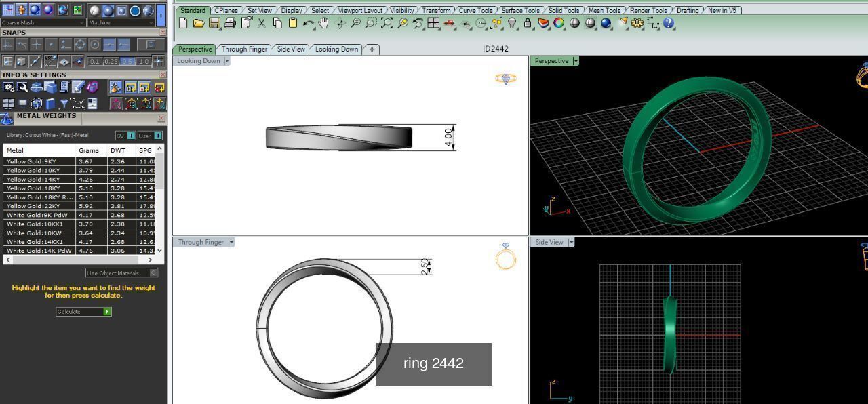Click the double-gear settings icon in Info & Settings
The image size is (868, 404).
point(8,87)
